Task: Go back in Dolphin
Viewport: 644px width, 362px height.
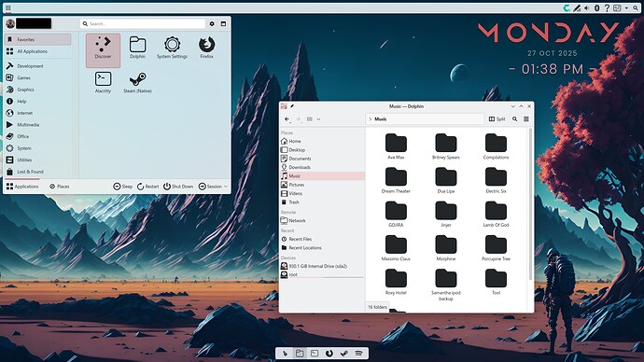Action: pyautogui.click(x=287, y=119)
